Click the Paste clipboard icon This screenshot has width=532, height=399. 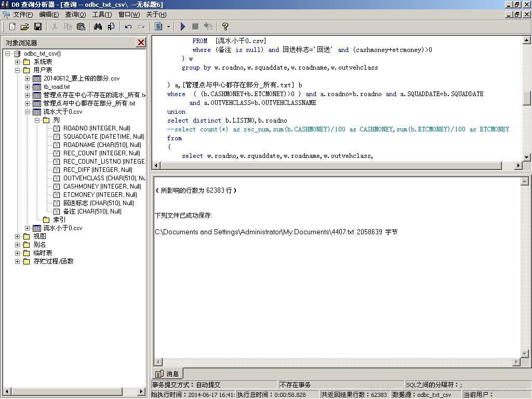click(x=81, y=26)
